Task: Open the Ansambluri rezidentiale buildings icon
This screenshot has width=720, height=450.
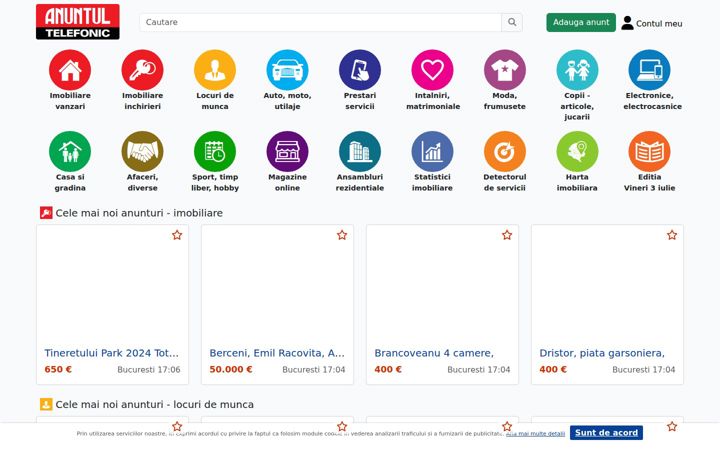Action: coord(360,152)
